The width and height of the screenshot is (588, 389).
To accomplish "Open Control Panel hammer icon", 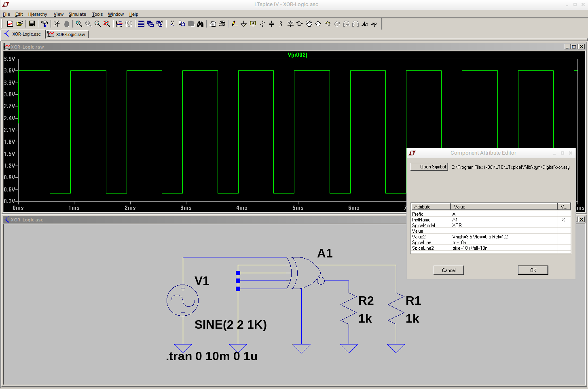I will 44,24.
